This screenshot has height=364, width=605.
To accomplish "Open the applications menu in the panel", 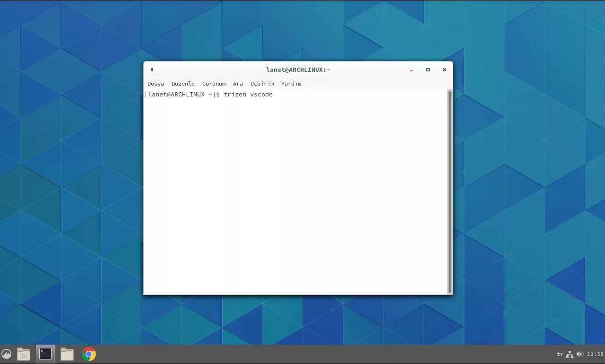I will click(7, 354).
